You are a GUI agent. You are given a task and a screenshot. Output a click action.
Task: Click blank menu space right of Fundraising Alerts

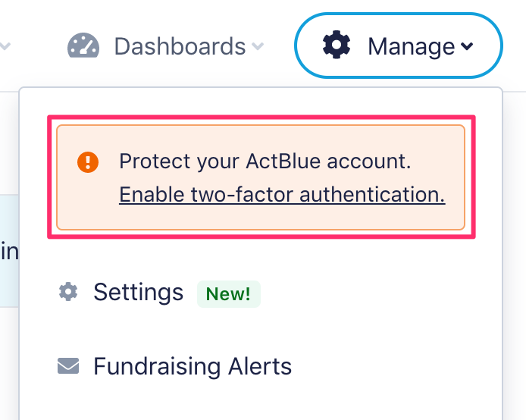pos(394,367)
